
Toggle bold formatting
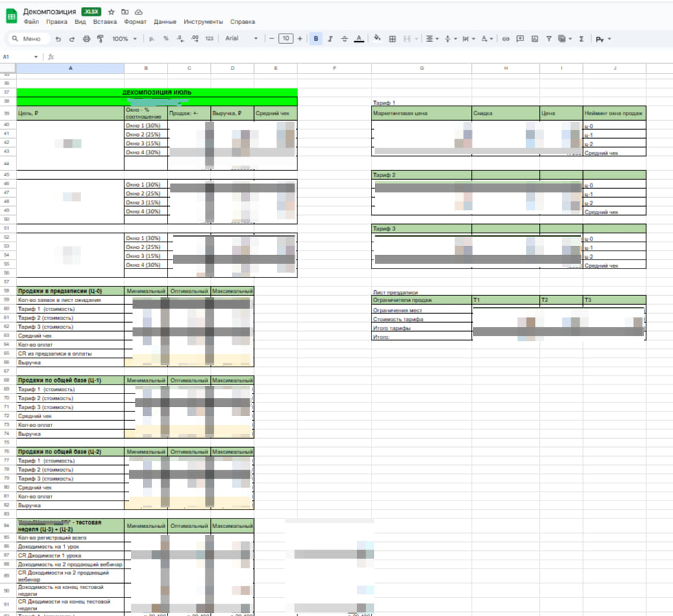316,39
